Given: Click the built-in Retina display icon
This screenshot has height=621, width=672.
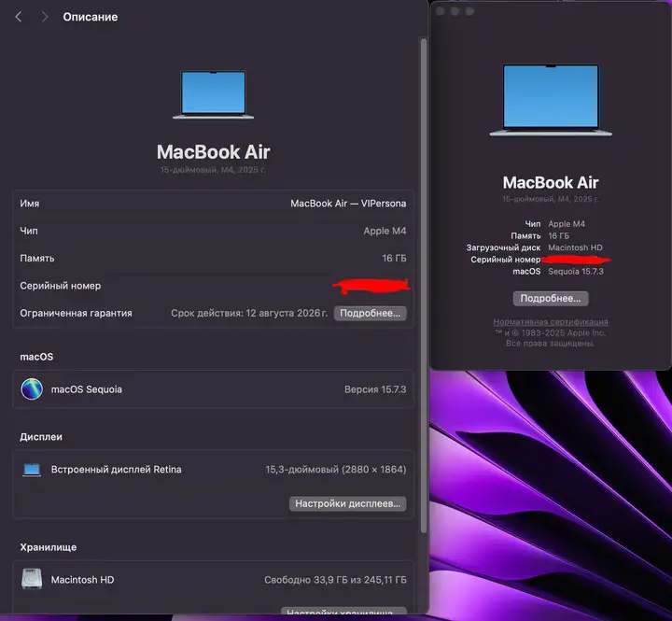Looking at the screenshot, I should point(32,470).
